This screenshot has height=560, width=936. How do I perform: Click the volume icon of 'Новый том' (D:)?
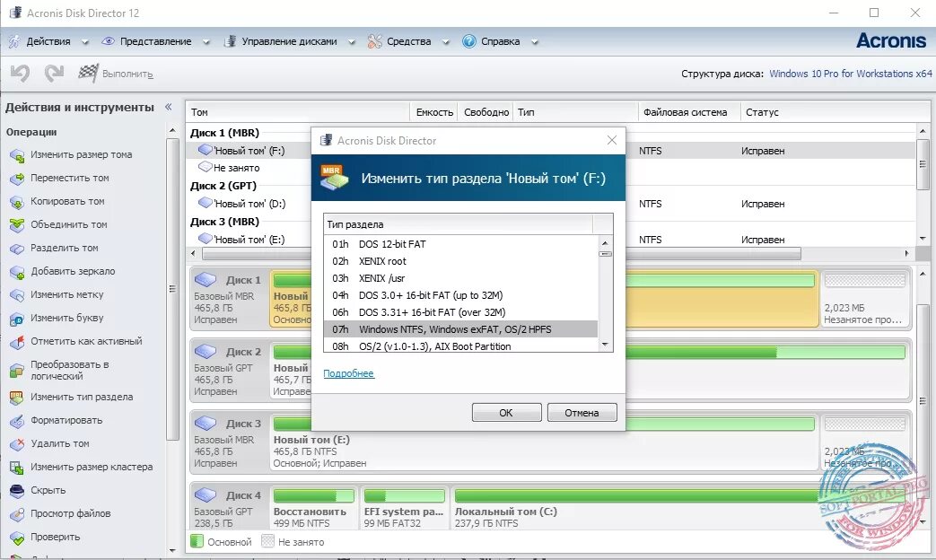pos(206,203)
